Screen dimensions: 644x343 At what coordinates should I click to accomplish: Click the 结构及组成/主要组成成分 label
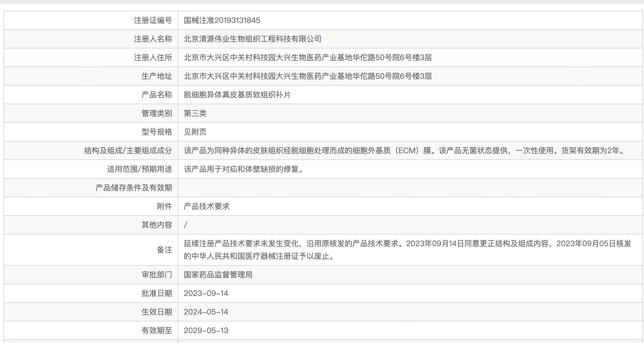[128, 151]
